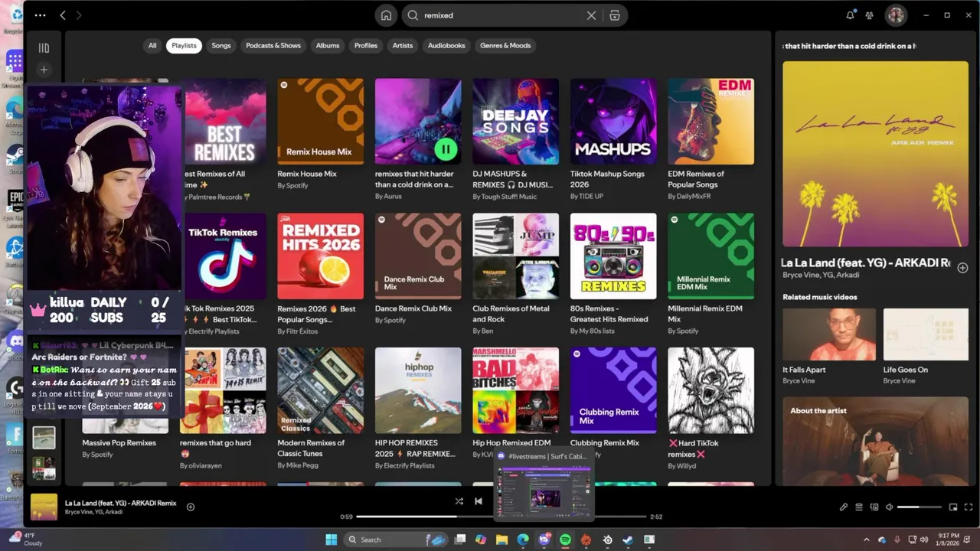Open the Spotify three-dots menu

pos(40,15)
